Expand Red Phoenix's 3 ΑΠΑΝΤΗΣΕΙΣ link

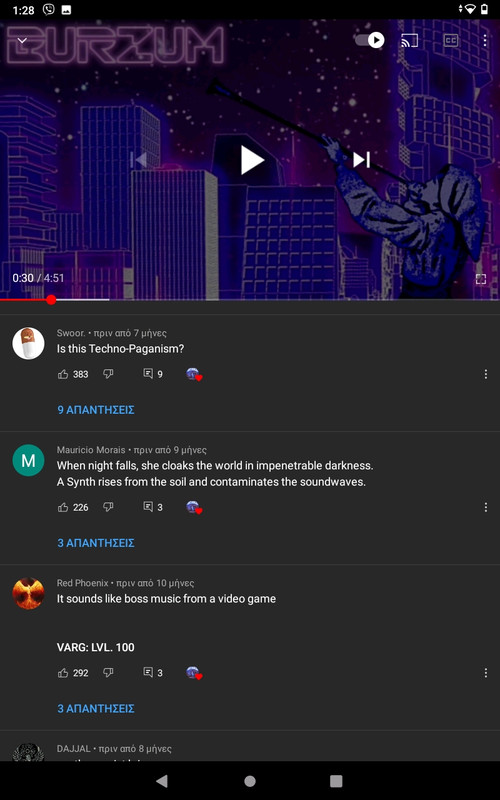tap(96, 709)
